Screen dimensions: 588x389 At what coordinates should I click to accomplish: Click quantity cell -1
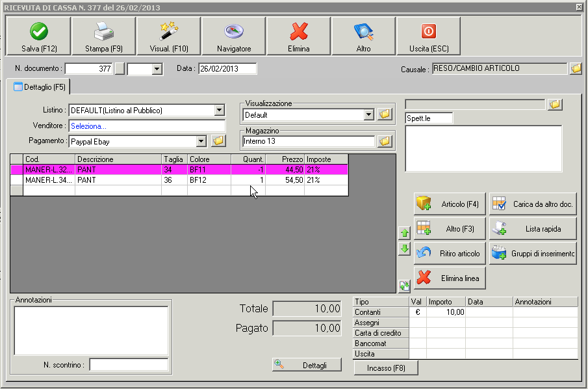(248, 170)
